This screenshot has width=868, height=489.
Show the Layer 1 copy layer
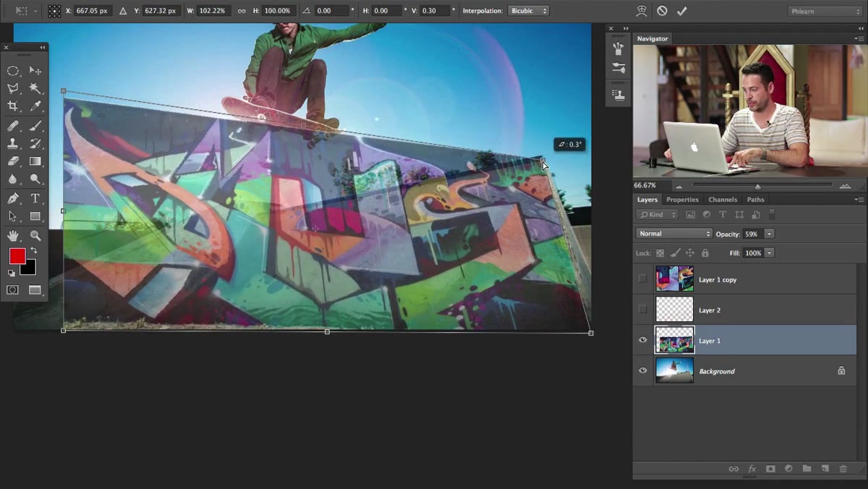(642, 278)
